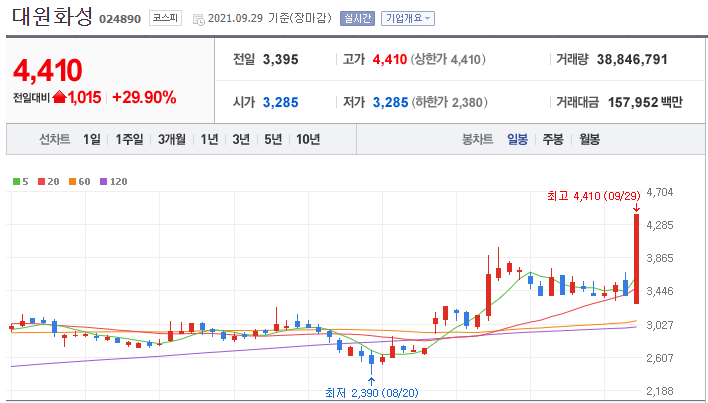Select the 1일 line chart tab
The image size is (708, 403).
click(x=92, y=139)
